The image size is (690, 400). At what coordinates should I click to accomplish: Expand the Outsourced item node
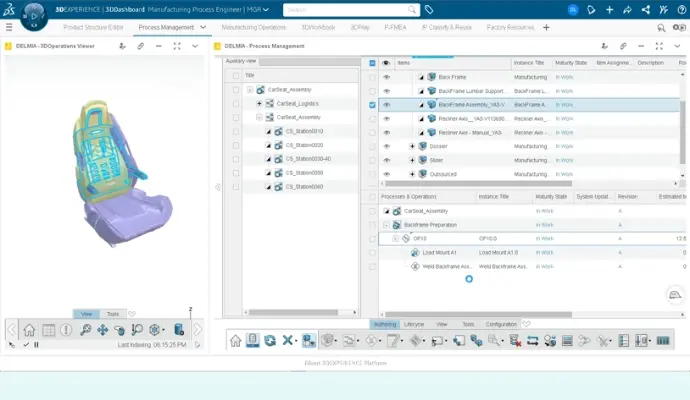[412, 174]
